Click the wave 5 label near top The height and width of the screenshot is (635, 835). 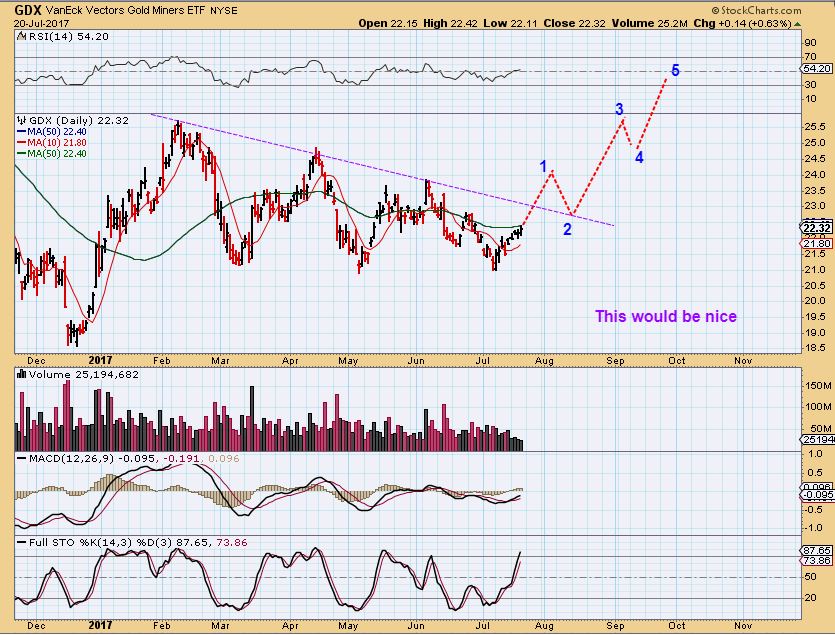point(675,71)
